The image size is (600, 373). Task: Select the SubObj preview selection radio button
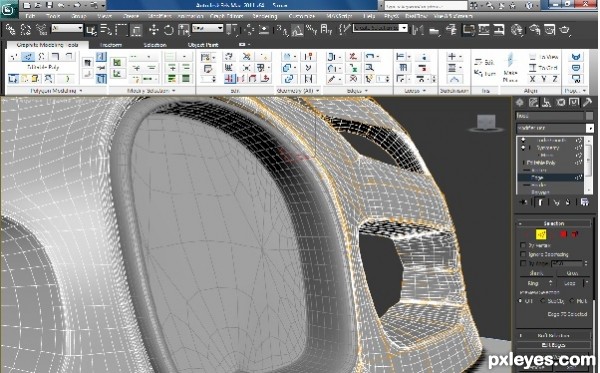point(543,301)
